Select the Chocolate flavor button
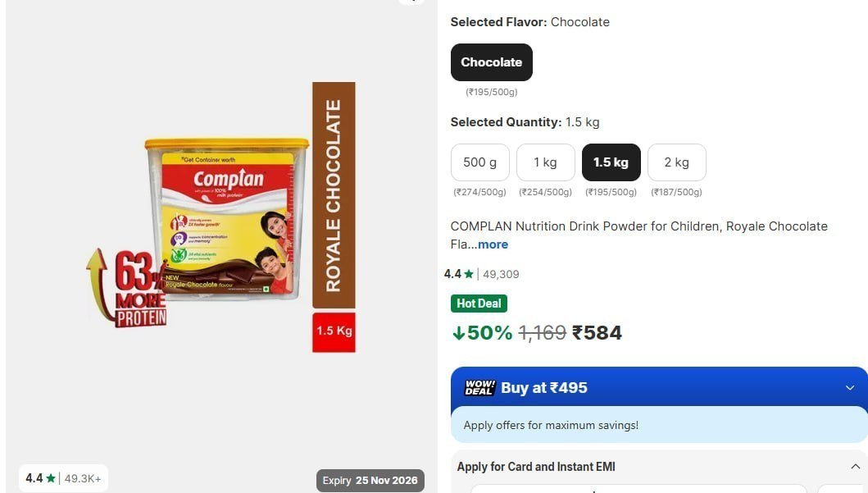Image resolution: width=868 pixels, height=493 pixels. pos(492,62)
